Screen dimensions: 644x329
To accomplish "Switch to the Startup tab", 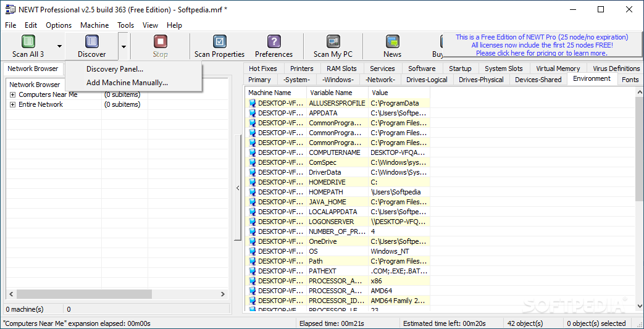I will click(460, 69).
